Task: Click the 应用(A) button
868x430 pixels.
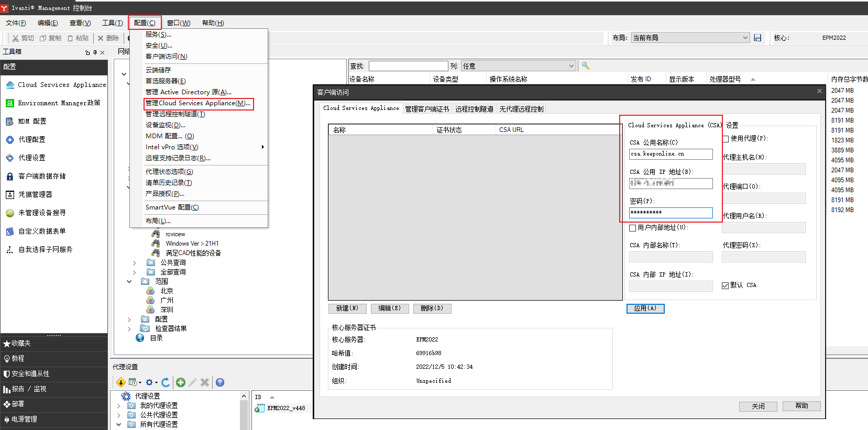Action: [645, 308]
